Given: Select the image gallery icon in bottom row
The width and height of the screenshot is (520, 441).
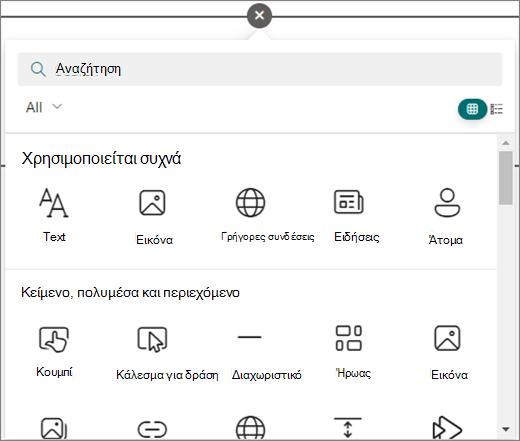Looking at the screenshot, I should pyautogui.click(x=54, y=428).
